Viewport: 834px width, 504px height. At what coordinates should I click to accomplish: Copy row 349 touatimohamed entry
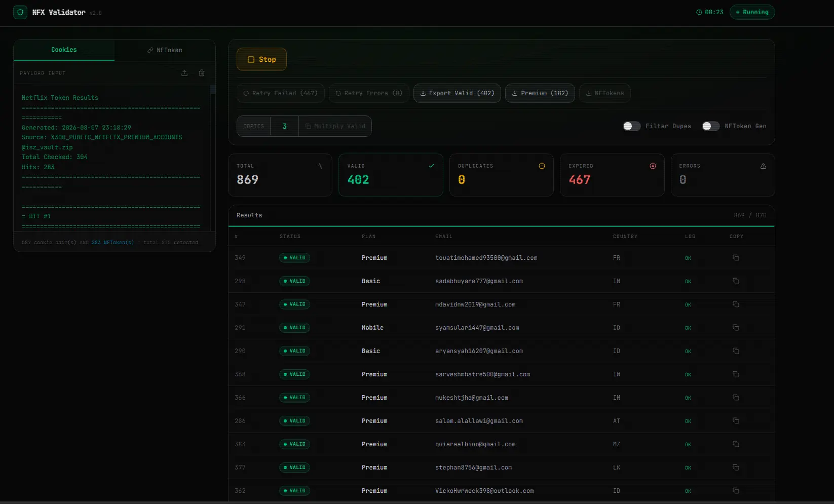[x=736, y=258]
